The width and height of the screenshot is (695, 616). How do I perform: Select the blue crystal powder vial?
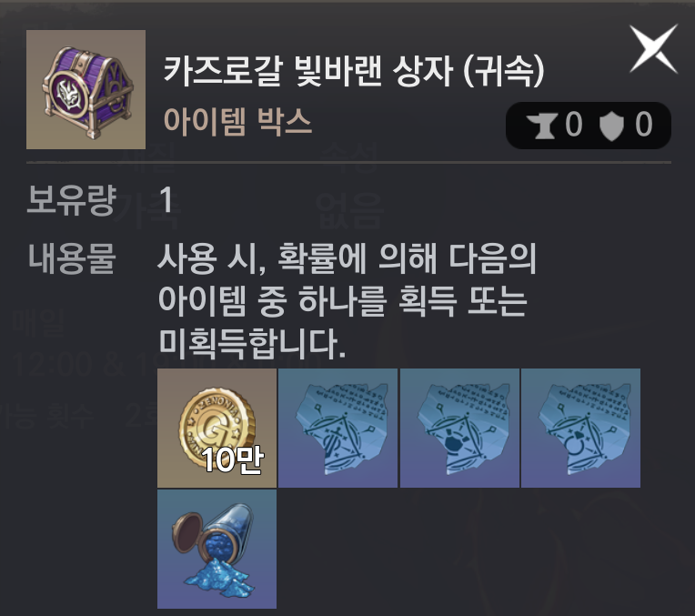pos(217,549)
